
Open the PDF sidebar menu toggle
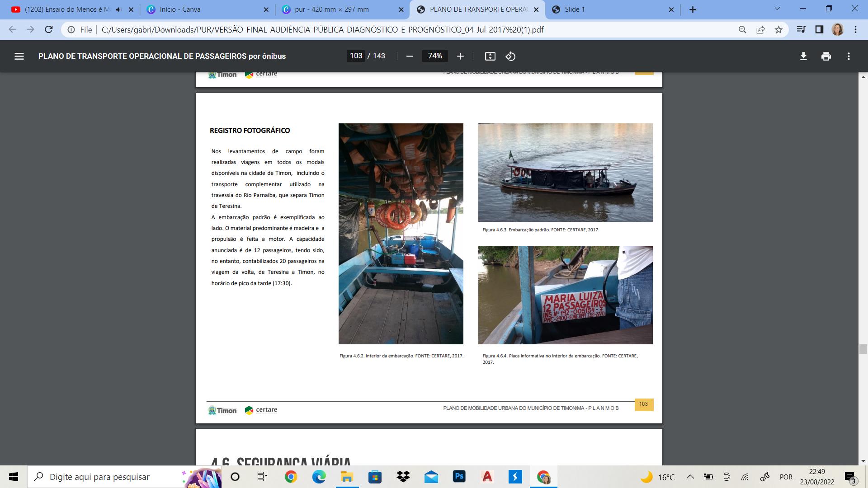point(19,56)
